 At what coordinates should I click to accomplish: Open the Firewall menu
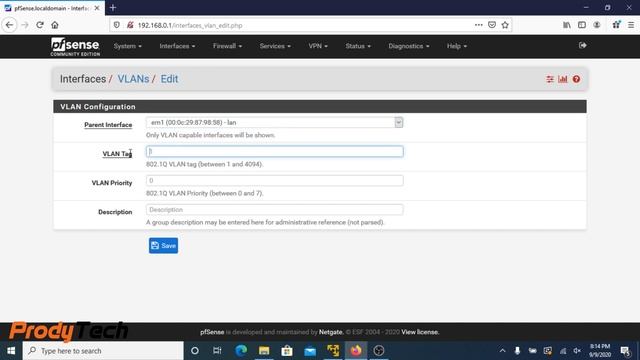tap(227, 46)
